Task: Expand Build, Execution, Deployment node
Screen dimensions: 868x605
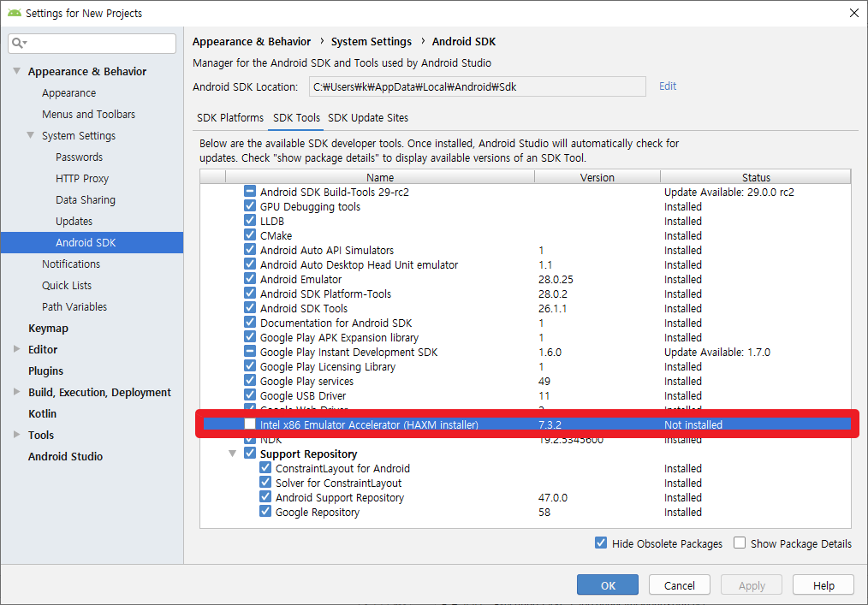Action: click(16, 392)
